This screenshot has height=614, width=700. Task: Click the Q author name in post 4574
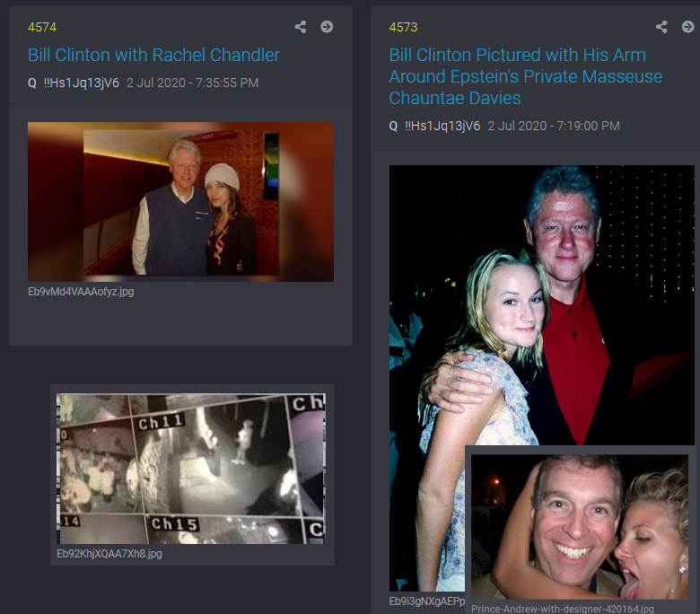click(32, 83)
